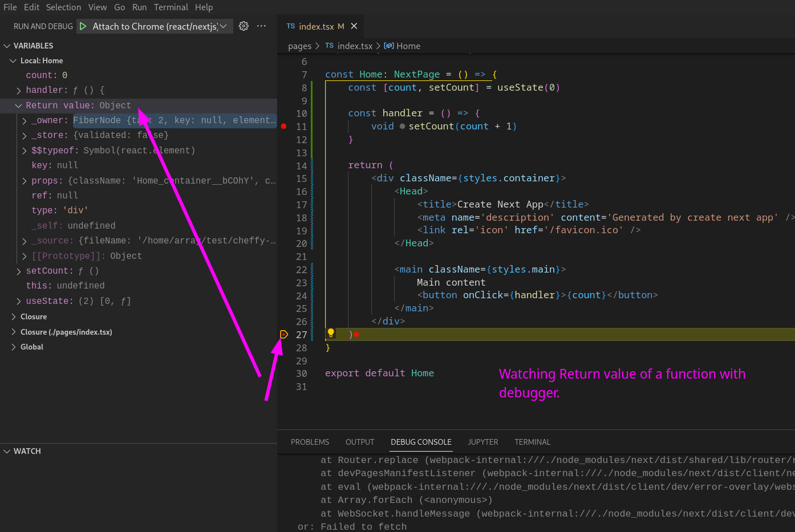Viewport: 795px width, 532px height.
Task: Open the Go menu
Action: point(119,7)
